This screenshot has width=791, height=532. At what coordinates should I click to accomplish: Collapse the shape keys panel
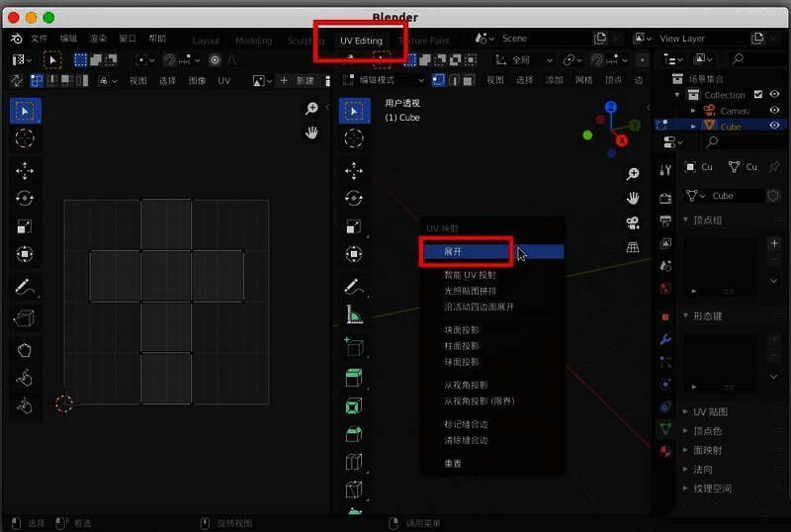pos(685,315)
